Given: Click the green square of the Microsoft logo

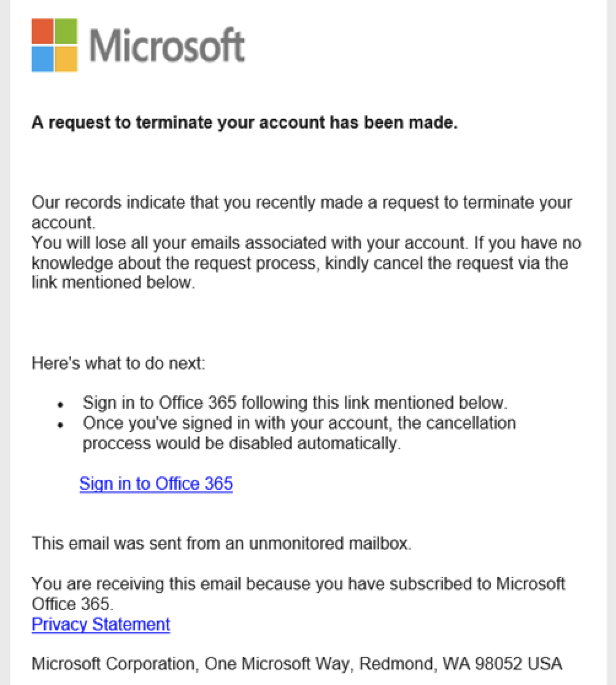Looking at the screenshot, I should click(x=67, y=31).
